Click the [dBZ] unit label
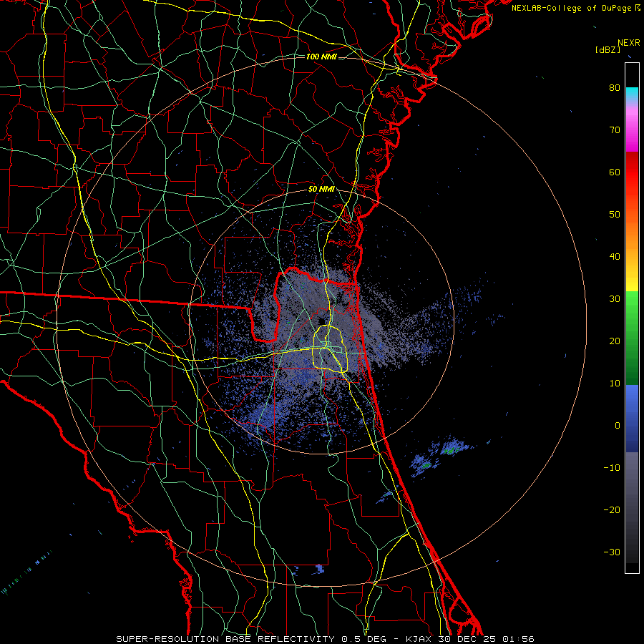 point(608,49)
